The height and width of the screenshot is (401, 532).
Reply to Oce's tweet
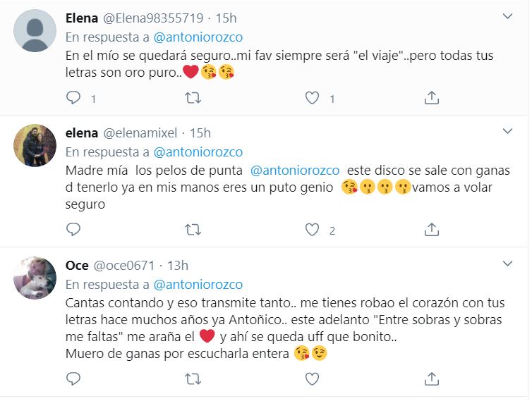74,379
